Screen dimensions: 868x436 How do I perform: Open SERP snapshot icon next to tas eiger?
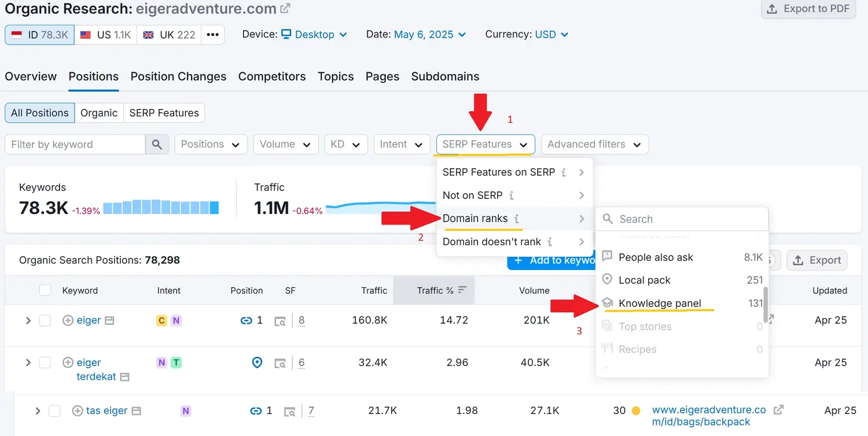pos(136,411)
